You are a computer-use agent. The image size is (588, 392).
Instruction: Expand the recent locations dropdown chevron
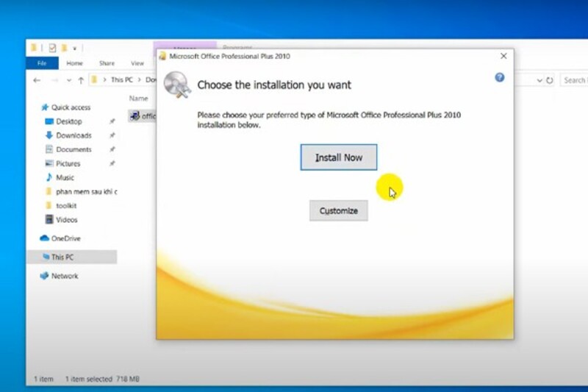(x=68, y=80)
